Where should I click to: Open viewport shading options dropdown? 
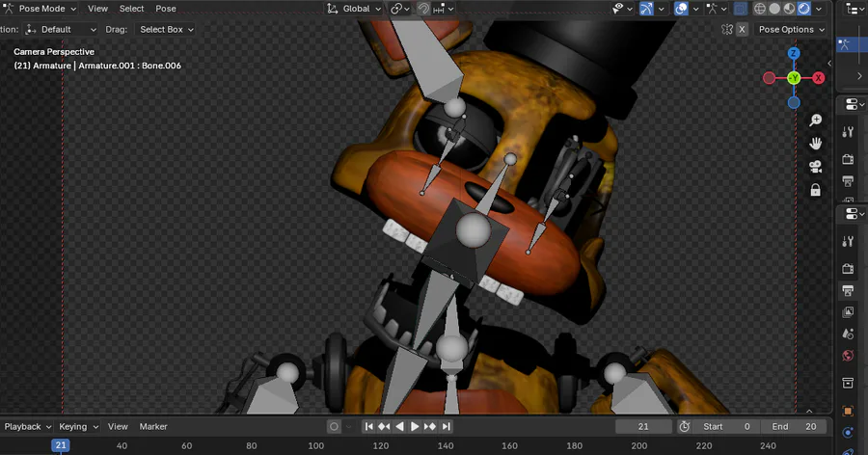(819, 9)
